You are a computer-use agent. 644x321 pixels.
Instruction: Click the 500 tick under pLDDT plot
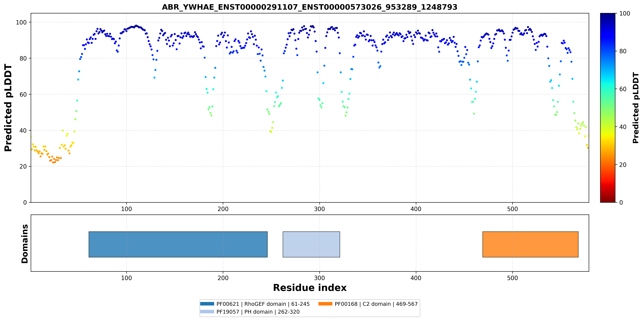512,209
